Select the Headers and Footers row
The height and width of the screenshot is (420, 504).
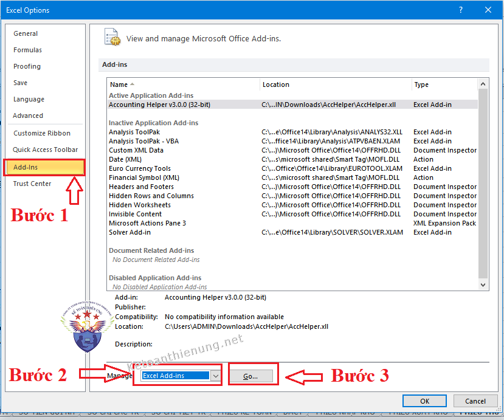pos(292,187)
